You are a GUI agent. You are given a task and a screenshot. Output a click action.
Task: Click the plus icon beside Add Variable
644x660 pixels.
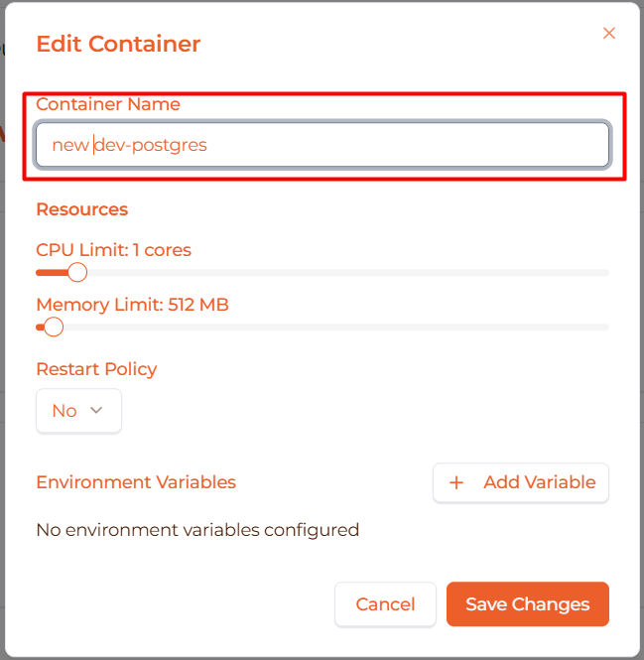[x=456, y=483]
